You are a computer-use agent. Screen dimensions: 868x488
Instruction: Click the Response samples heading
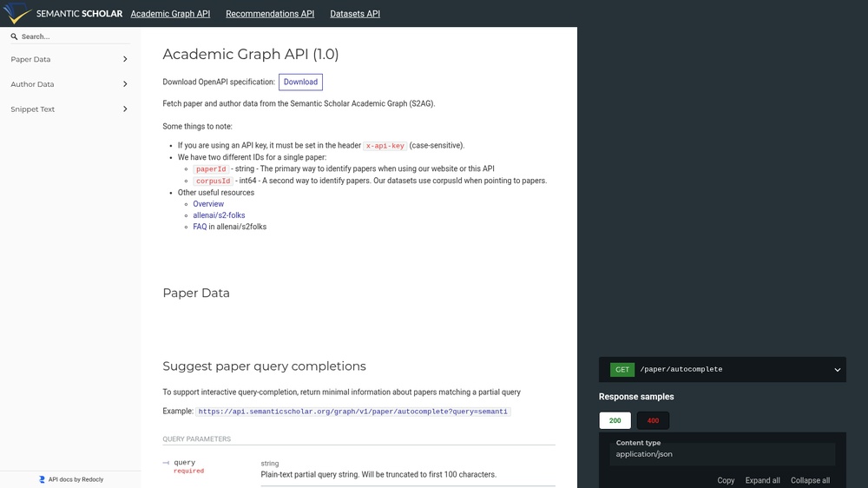(x=636, y=397)
